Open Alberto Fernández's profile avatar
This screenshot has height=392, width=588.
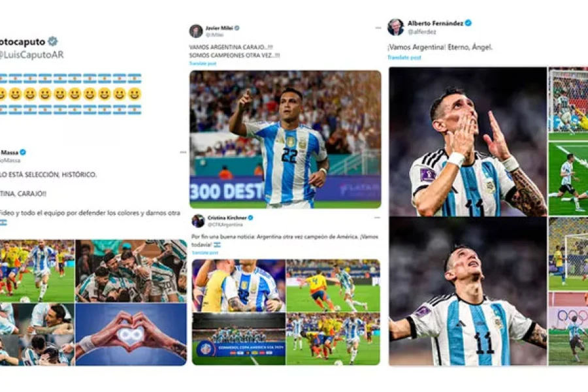tap(396, 27)
